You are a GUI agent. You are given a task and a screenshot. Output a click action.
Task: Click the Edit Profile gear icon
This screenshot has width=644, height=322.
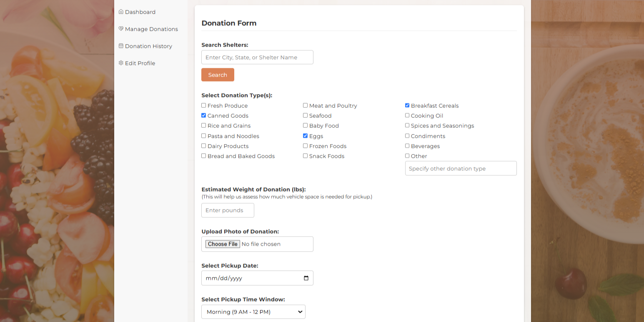(x=121, y=63)
